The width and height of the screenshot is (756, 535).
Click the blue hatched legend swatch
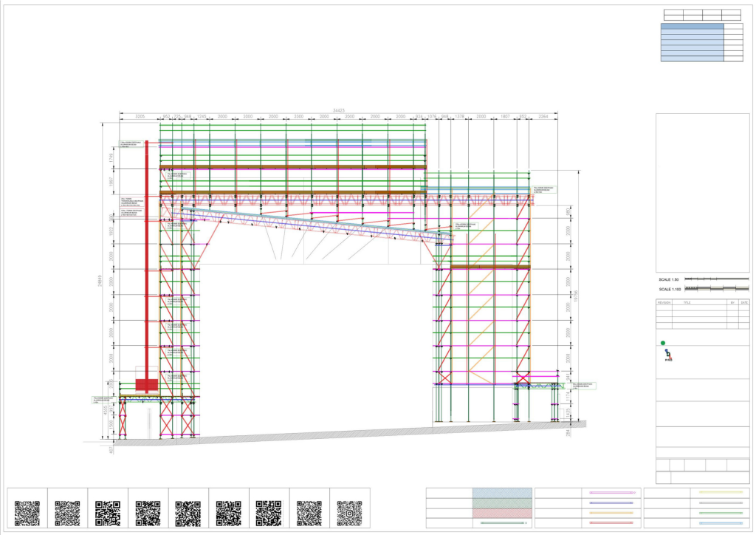502,493
